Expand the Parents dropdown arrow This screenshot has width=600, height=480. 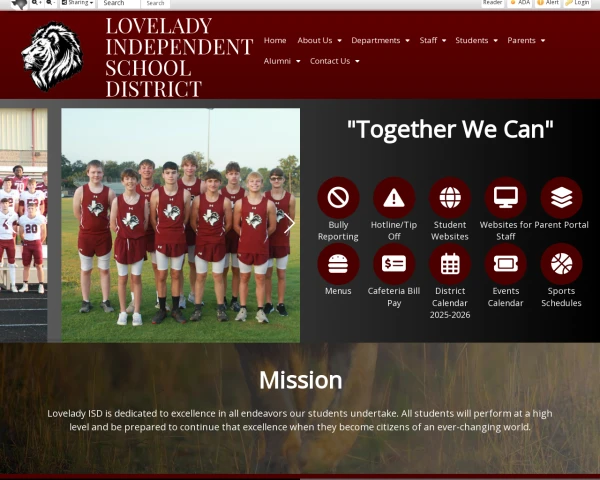(x=543, y=41)
